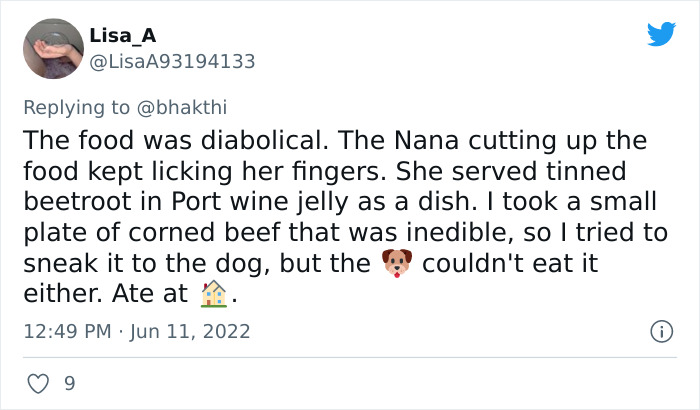Click the house emoji after "Ate at"
This screenshot has height=410, width=700.
[x=214, y=294]
